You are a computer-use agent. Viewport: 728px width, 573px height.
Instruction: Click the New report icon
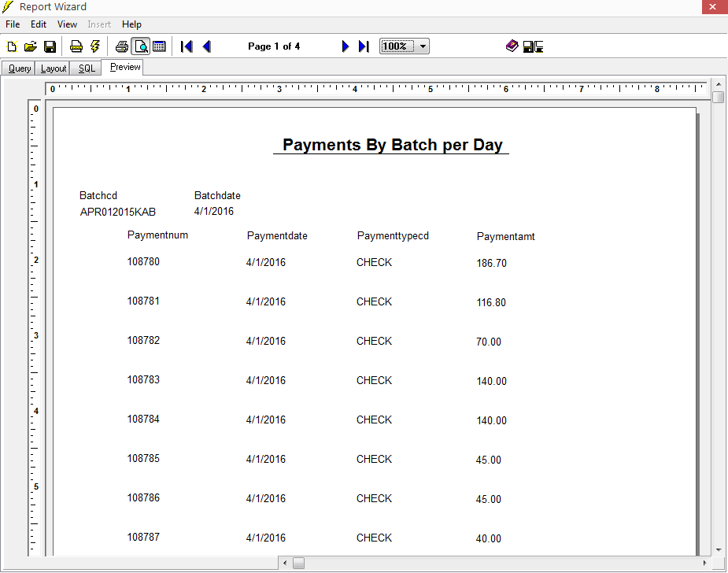tap(12, 46)
